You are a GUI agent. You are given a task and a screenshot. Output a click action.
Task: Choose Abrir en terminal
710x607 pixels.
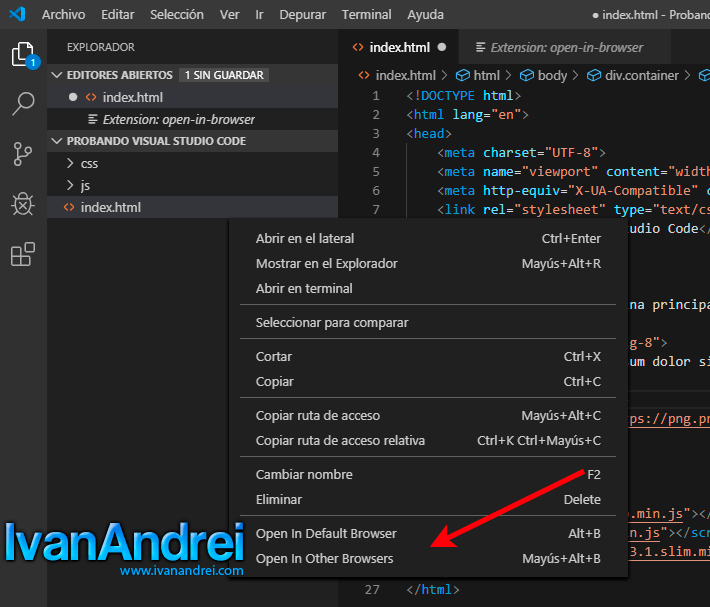(x=428, y=288)
